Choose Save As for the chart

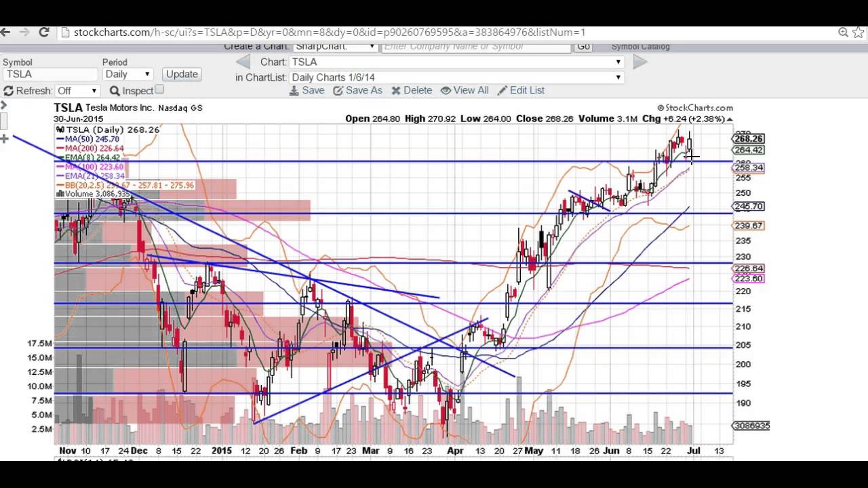pos(363,90)
